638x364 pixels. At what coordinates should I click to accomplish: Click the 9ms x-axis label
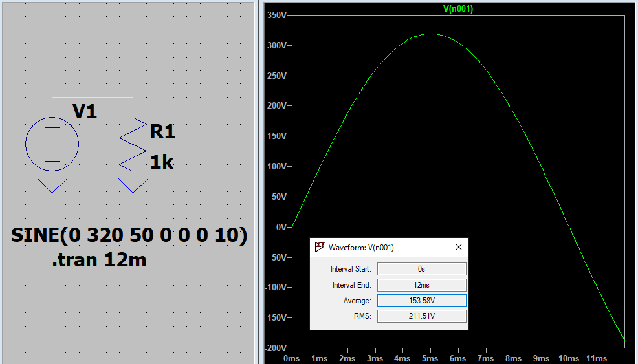pyautogui.click(x=541, y=358)
